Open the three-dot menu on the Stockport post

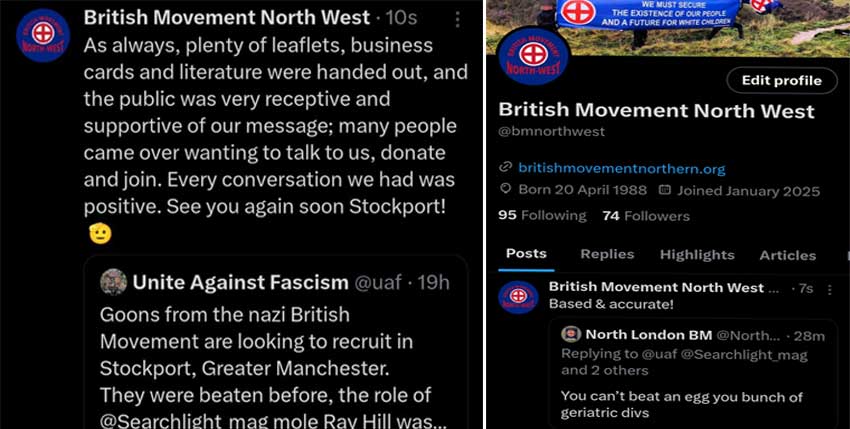(x=458, y=20)
